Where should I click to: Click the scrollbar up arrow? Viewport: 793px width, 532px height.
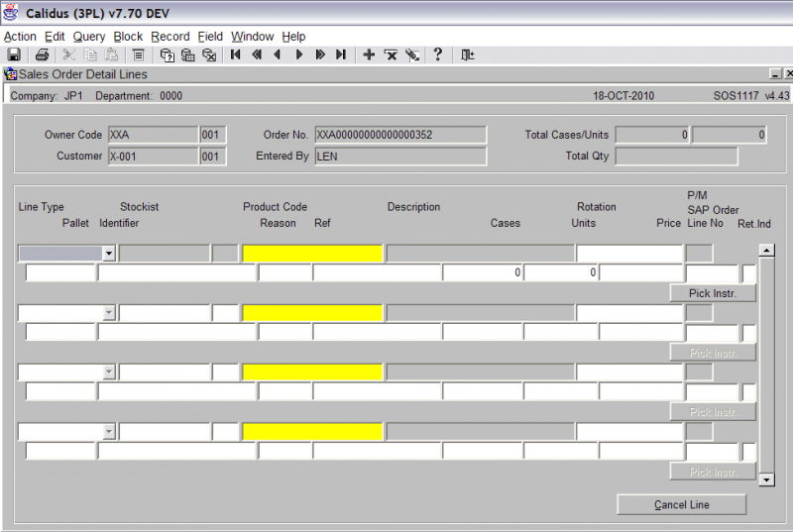point(766,250)
